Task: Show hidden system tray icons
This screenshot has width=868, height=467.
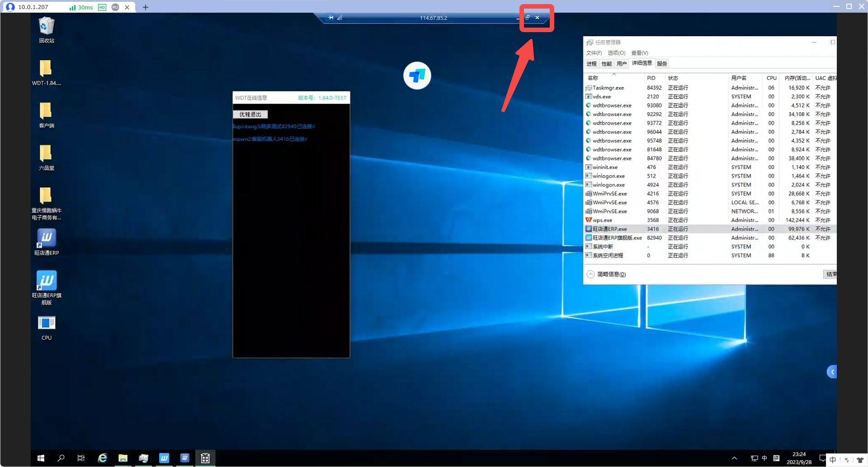Action: click(x=734, y=458)
